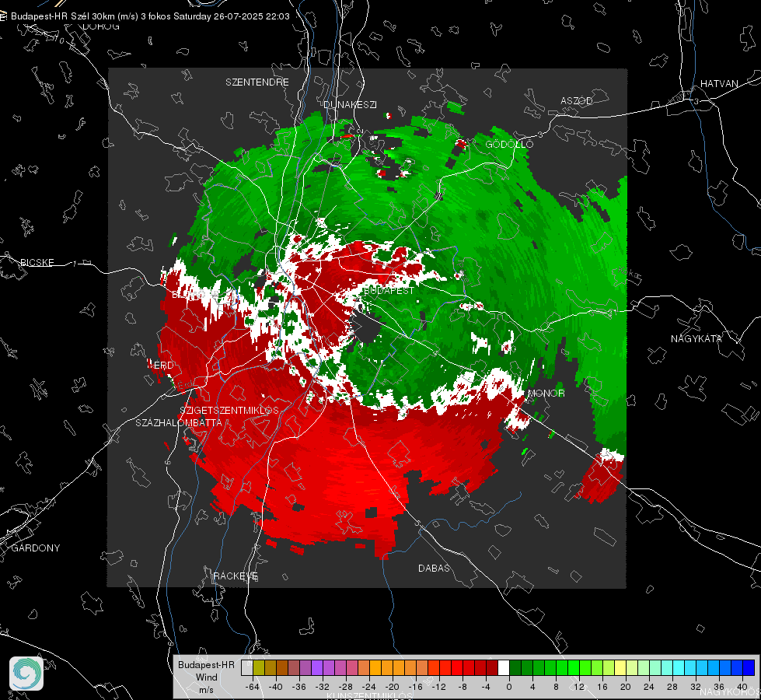Click the 28 legend scale value
Screen dimensions: 761x700
click(x=672, y=687)
